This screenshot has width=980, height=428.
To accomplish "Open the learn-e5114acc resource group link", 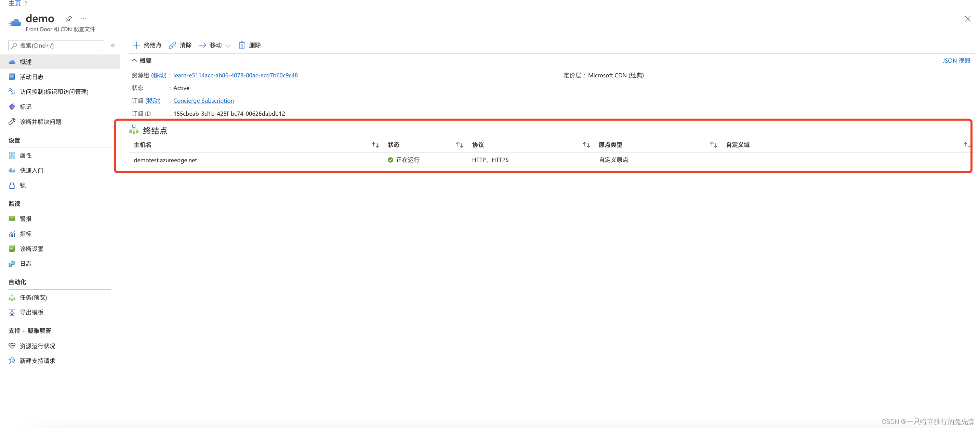I will [235, 75].
